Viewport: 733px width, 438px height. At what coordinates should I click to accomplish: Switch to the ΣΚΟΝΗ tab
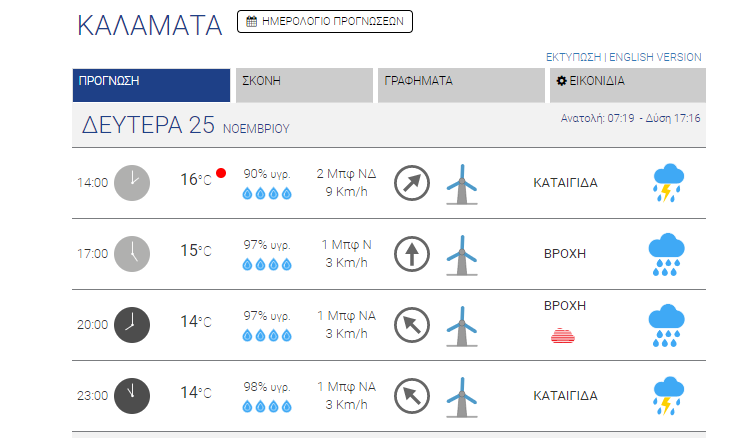point(304,85)
